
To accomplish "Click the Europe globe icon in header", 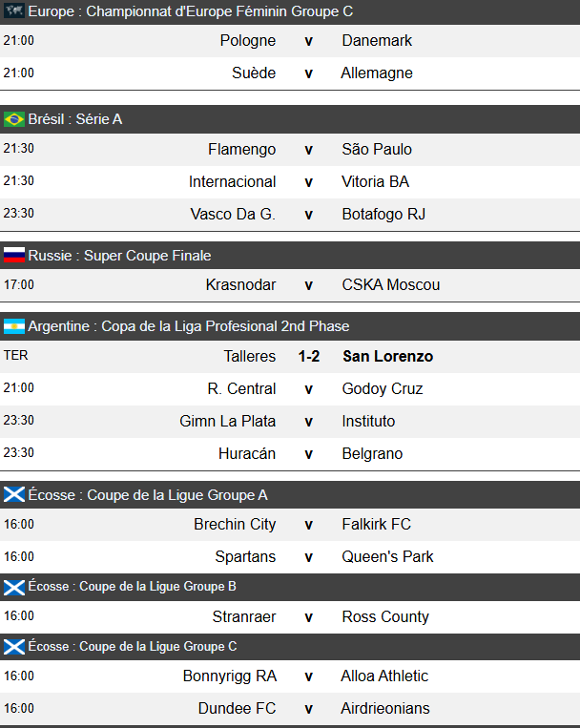I will [x=13, y=11].
